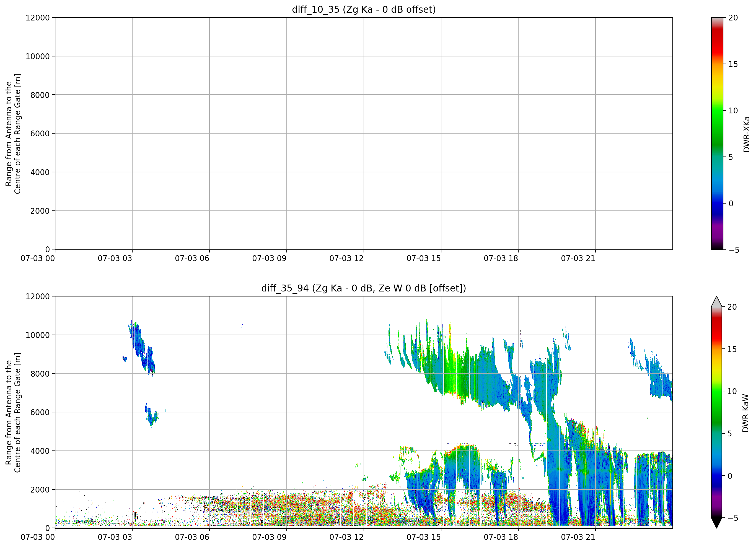756x547 pixels.
Task: Click the 0 tick on the DWR-KaW colorbar
Action: (x=729, y=476)
